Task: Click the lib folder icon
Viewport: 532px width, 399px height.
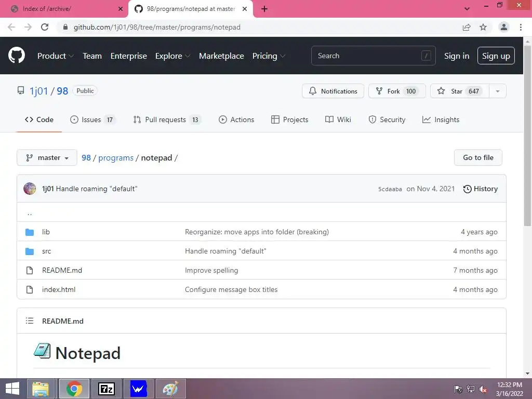Action: click(30, 232)
